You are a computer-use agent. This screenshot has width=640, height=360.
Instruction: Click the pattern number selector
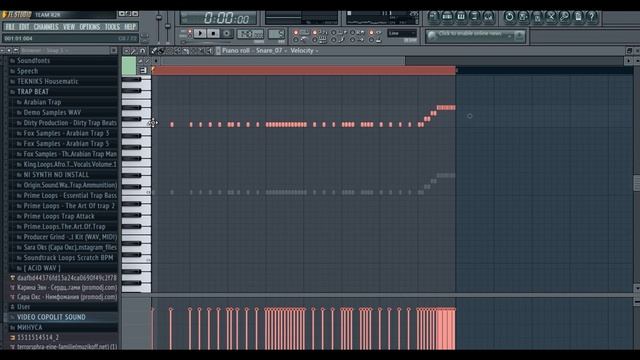[276, 34]
